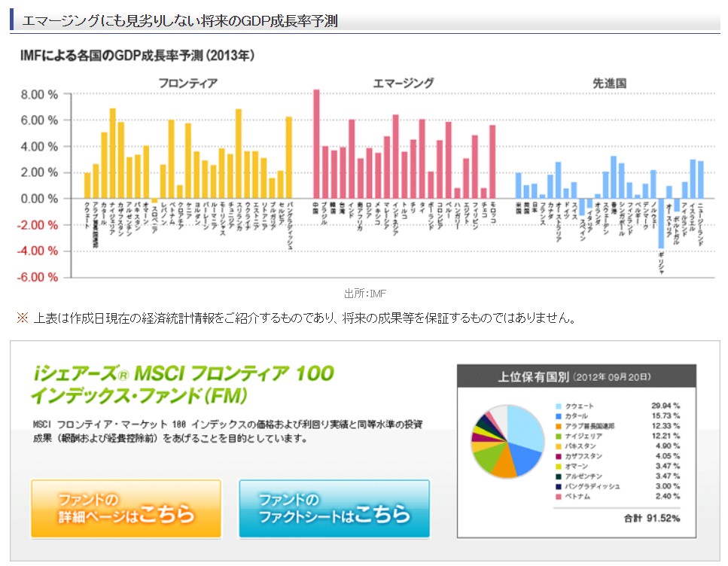Click the 15.73 % value
This screenshot has width=728, height=566.
pos(666,416)
